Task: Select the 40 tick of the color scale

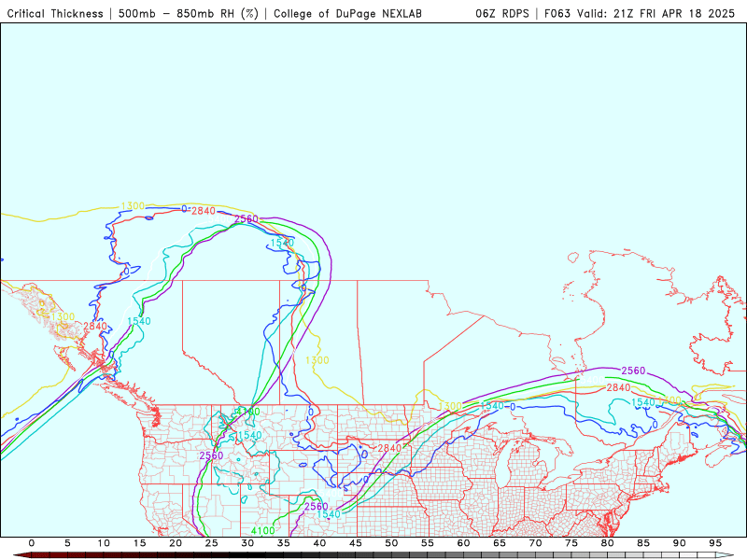Action: tap(319, 543)
